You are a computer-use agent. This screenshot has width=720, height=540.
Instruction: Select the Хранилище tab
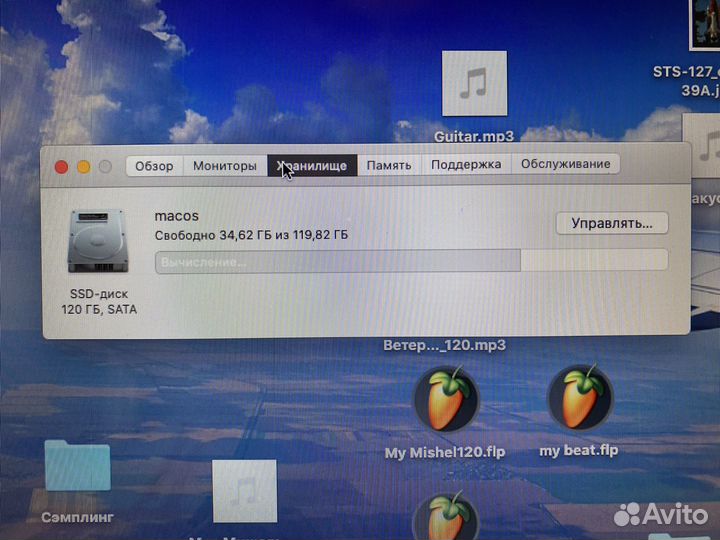[312, 165]
